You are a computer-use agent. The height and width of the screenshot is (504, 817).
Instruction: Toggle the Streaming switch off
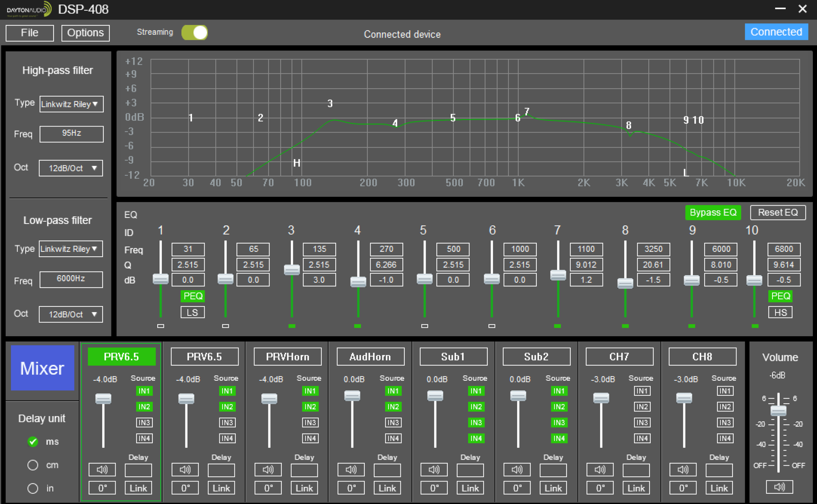195,33
